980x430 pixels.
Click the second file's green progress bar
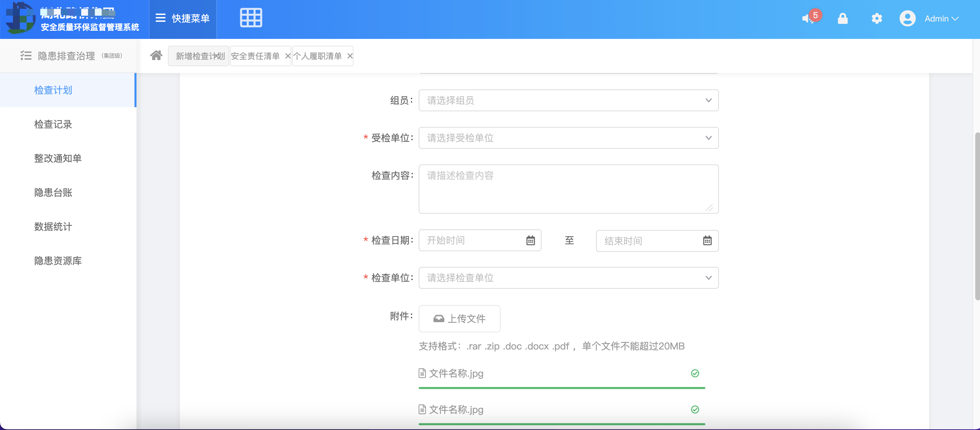[x=562, y=424]
